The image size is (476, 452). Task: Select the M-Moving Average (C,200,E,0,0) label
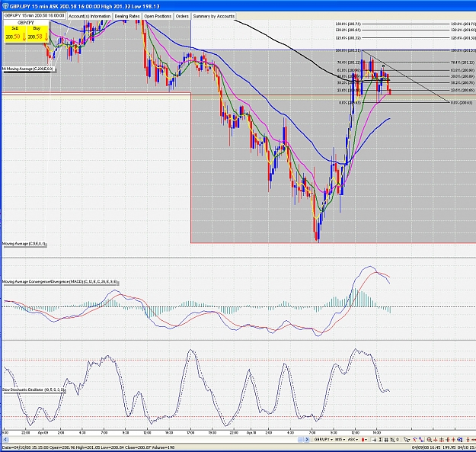[x=28, y=69]
